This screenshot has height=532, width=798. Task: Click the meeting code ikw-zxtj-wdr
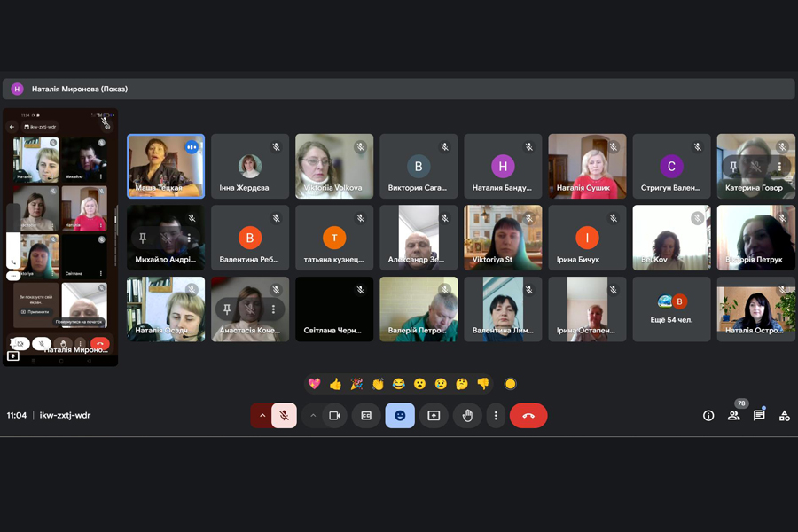point(65,416)
